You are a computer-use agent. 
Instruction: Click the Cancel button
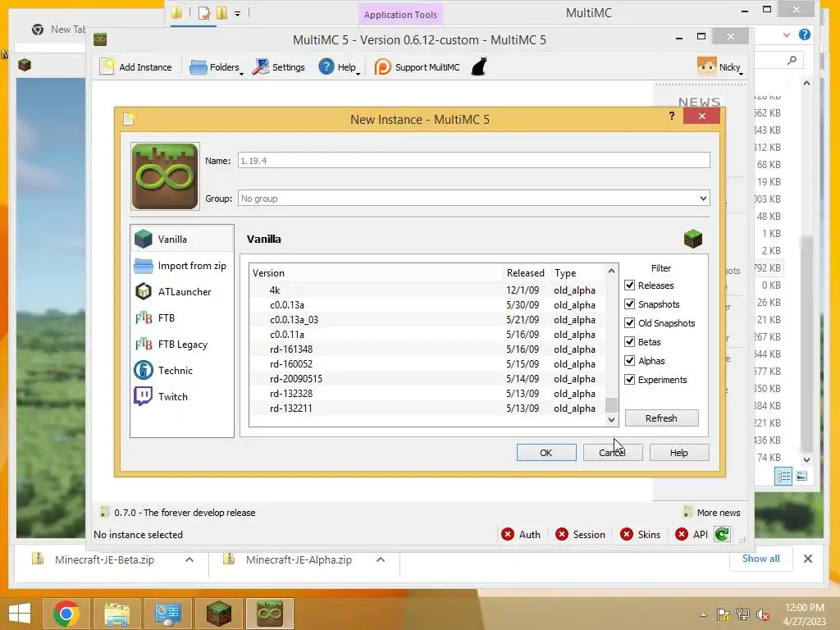click(x=613, y=453)
